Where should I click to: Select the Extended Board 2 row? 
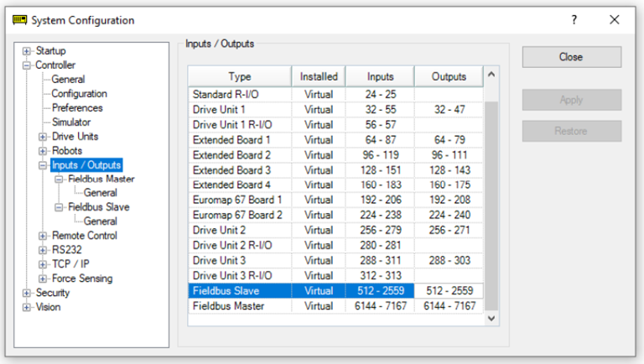tap(335, 155)
